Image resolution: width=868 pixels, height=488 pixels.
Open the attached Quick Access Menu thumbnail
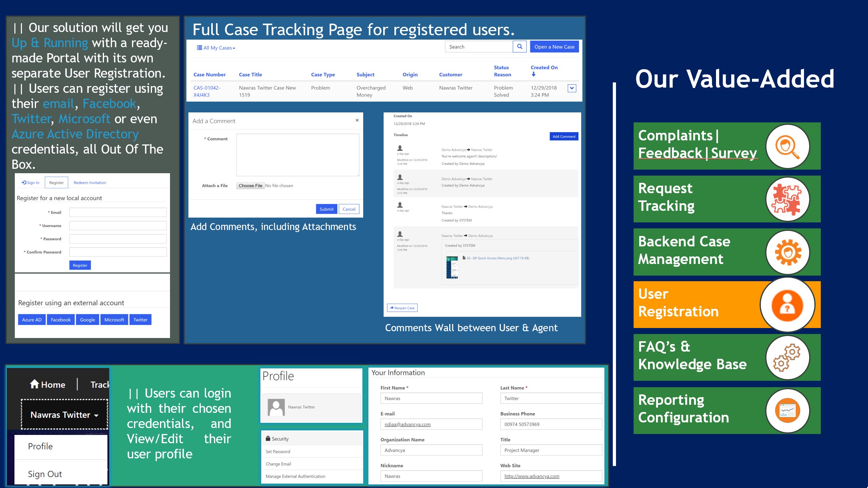452,268
